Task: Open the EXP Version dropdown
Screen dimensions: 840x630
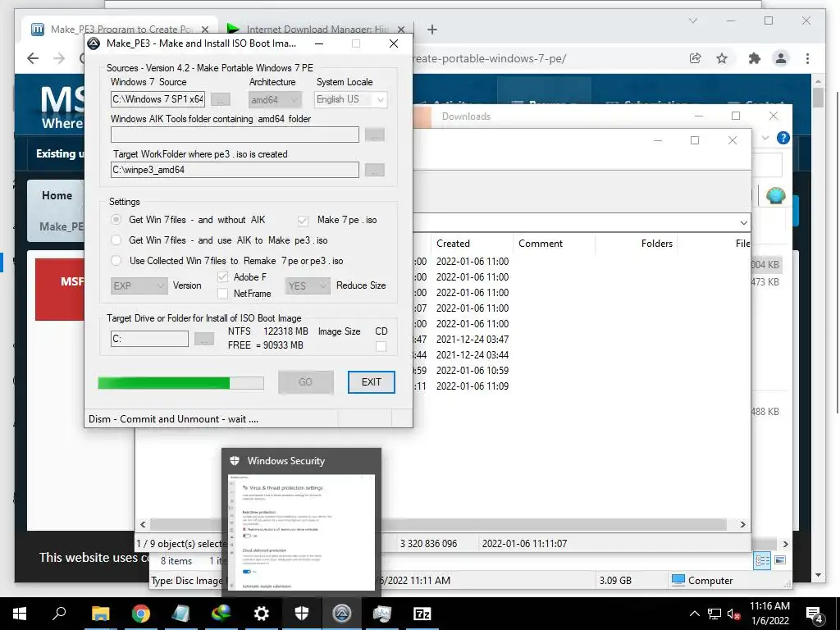Action: [x=139, y=286]
